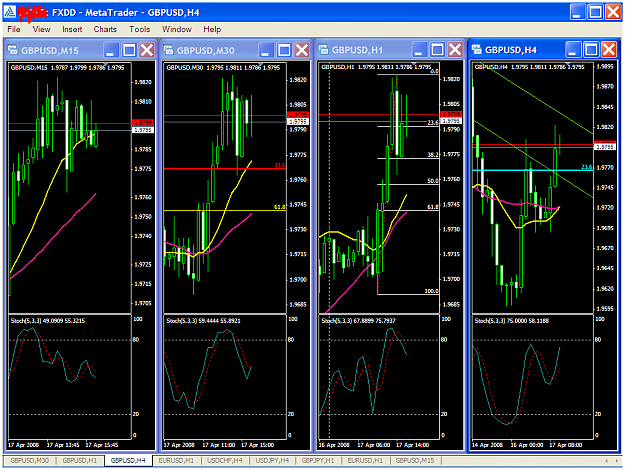625x470 pixels.
Task: Switch to the GBPUSD,M15 bottom tab
Action: [x=415, y=460]
